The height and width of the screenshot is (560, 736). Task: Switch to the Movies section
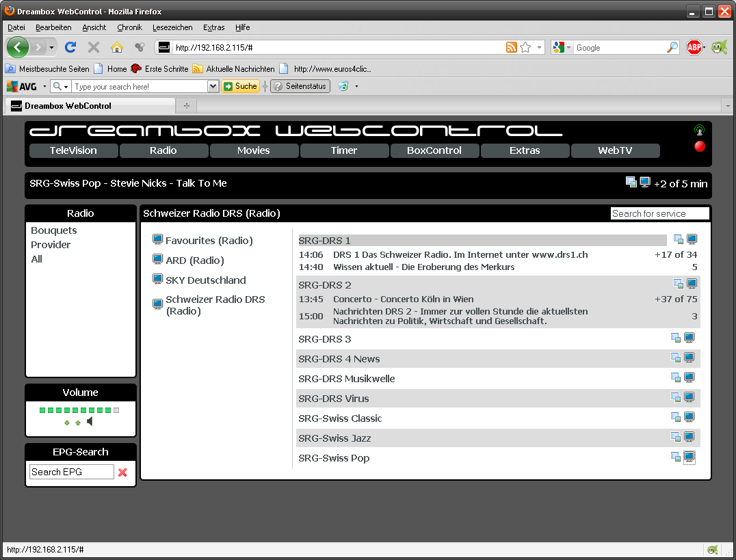(x=254, y=150)
